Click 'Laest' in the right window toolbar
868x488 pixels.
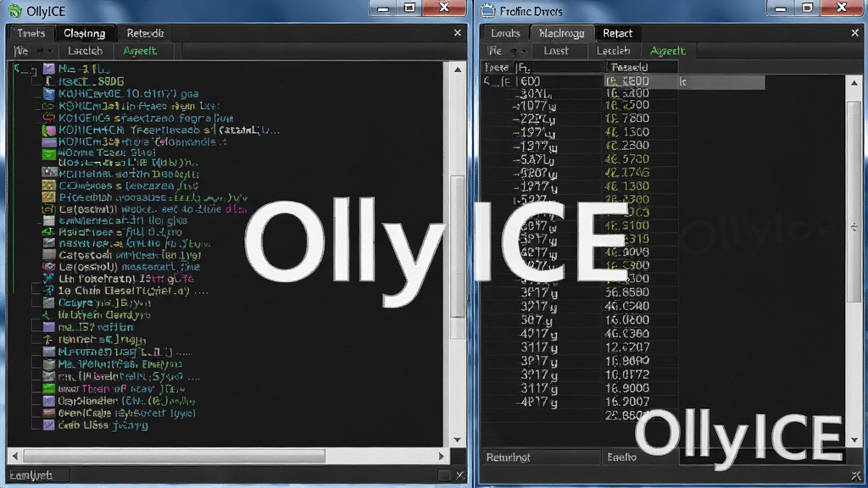click(x=556, y=51)
